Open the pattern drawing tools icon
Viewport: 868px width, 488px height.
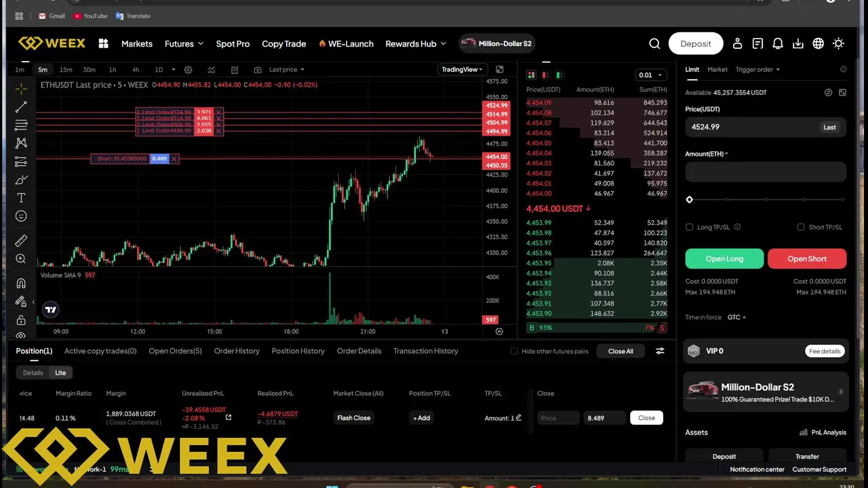[x=21, y=143]
